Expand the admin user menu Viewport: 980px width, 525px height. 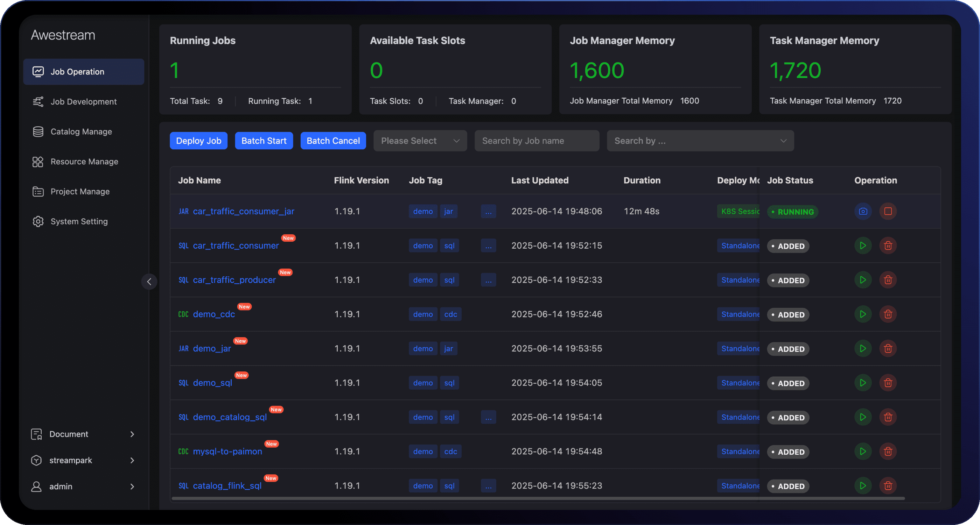83,486
